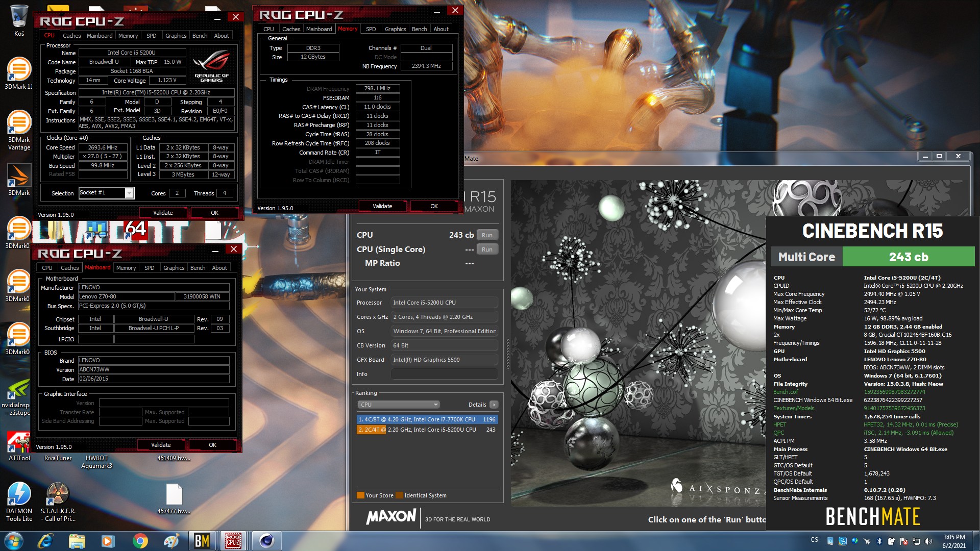Select the 457477.hw file on the desktop
Screen dimensions: 980x551
(174, 499)
